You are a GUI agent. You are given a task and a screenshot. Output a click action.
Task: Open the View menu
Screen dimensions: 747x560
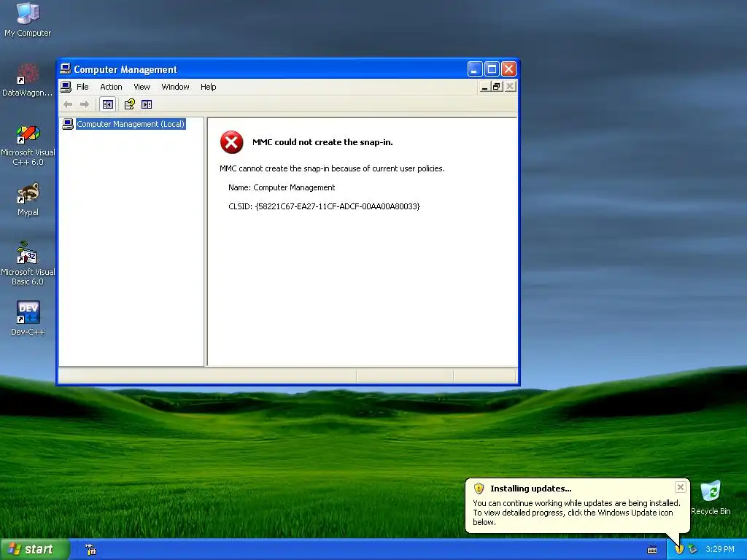click(x=142, y=87)
